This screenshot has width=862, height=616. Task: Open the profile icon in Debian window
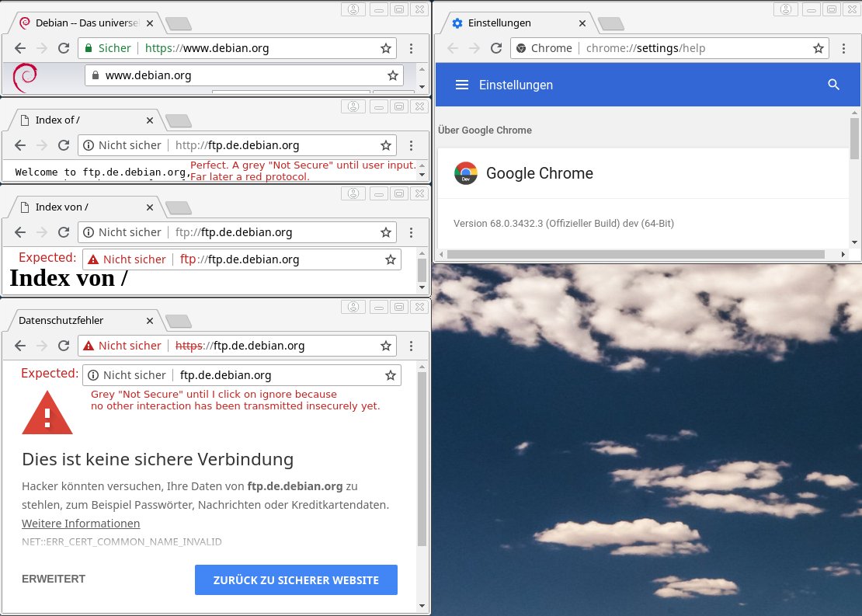(x=353, y=9)
